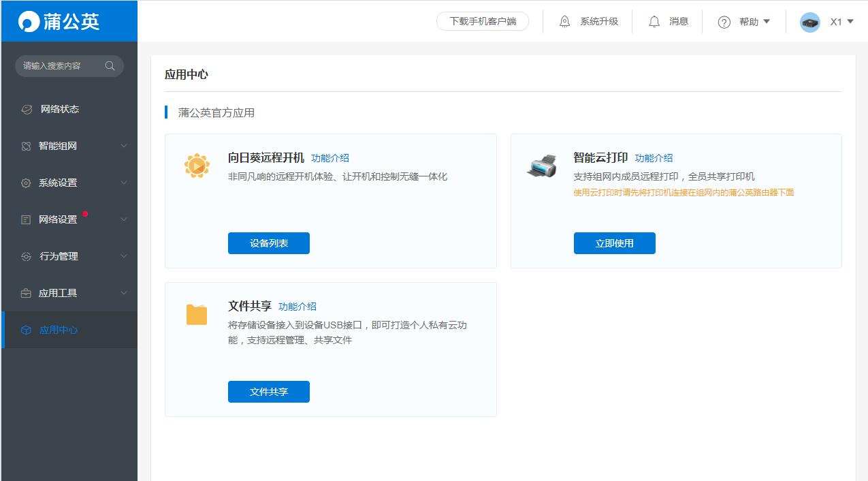
Task: Click the 立即使用 button
Action: [614, 243]
